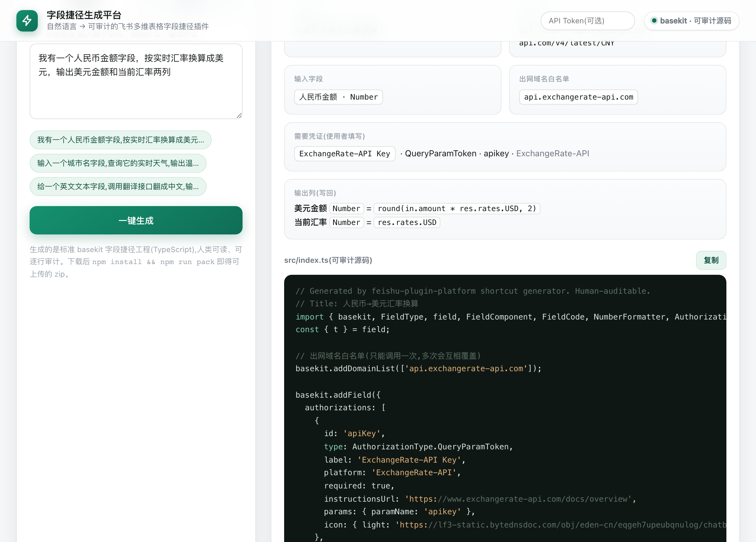
Task: Click the 一键生成 generate button
Action: [x=136, y=220]
